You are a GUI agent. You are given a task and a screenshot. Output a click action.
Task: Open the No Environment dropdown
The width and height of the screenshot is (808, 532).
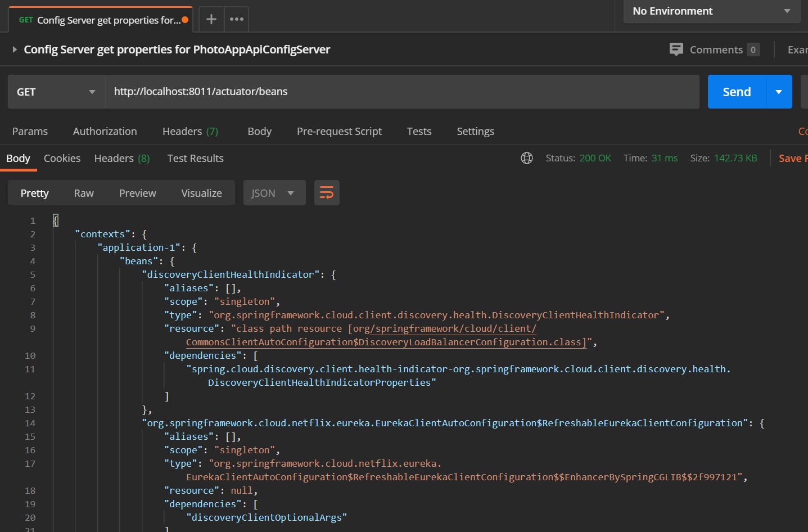pos(711,11)
